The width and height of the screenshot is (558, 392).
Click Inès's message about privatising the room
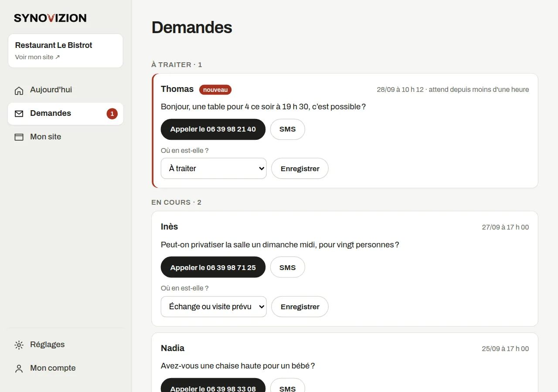[x=280, y=245]
